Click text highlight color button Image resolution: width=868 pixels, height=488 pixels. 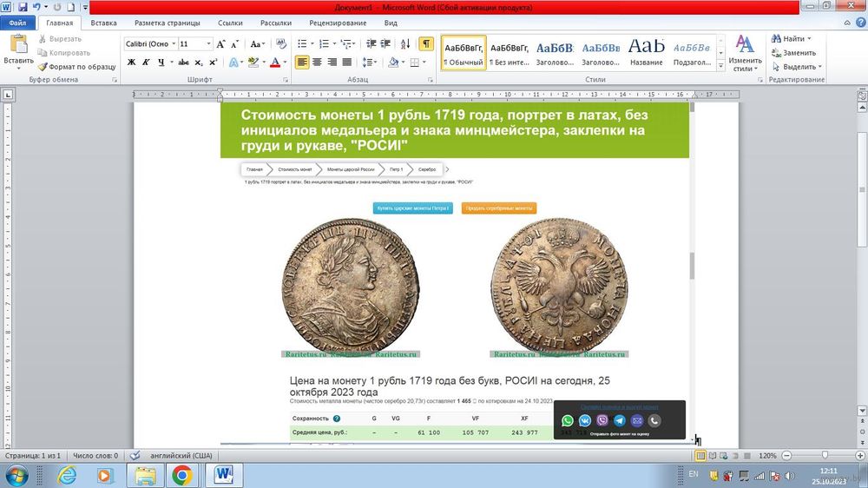tap(253, 62)
